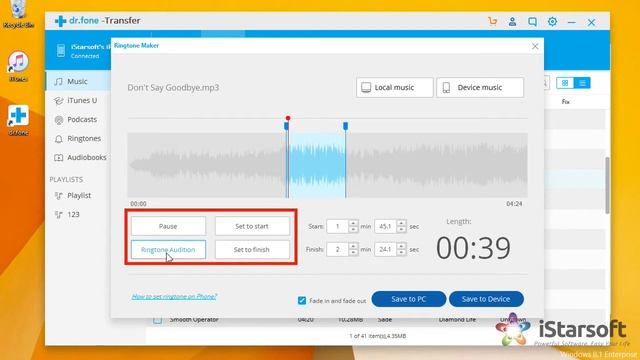
Task: Click the Finish seconds field
Action: (x=386, y=249)
